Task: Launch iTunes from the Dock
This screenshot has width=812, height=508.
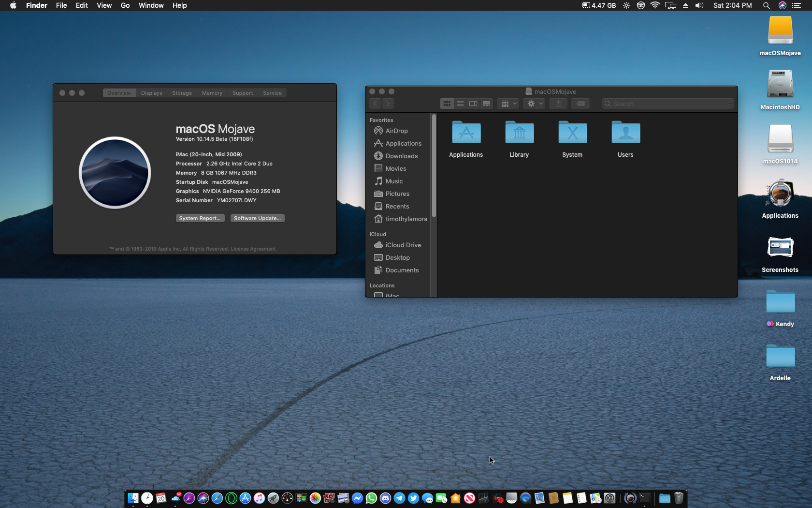Action: click(260, 498)
